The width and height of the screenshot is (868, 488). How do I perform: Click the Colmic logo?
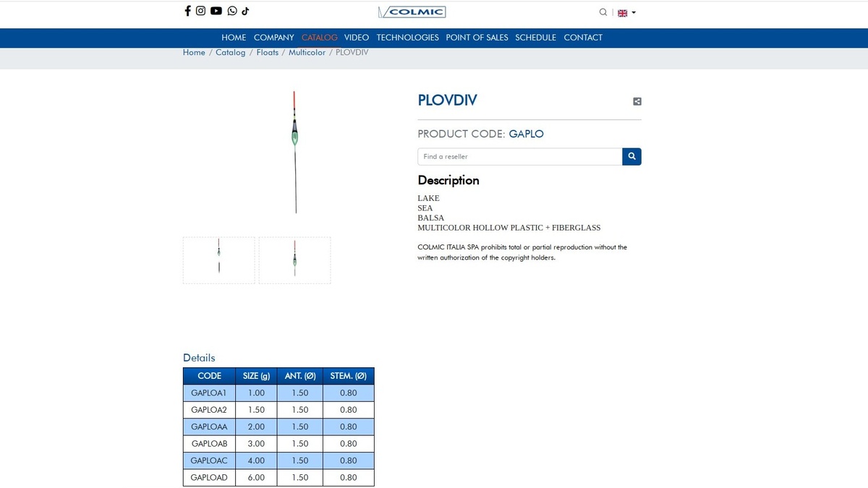coord(412,12)
